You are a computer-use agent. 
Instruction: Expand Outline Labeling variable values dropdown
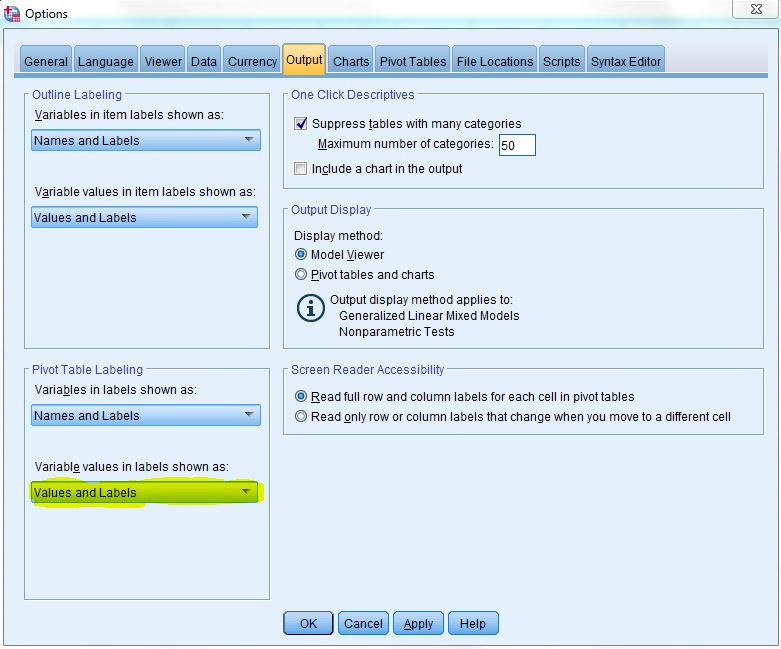pos(146,218)
